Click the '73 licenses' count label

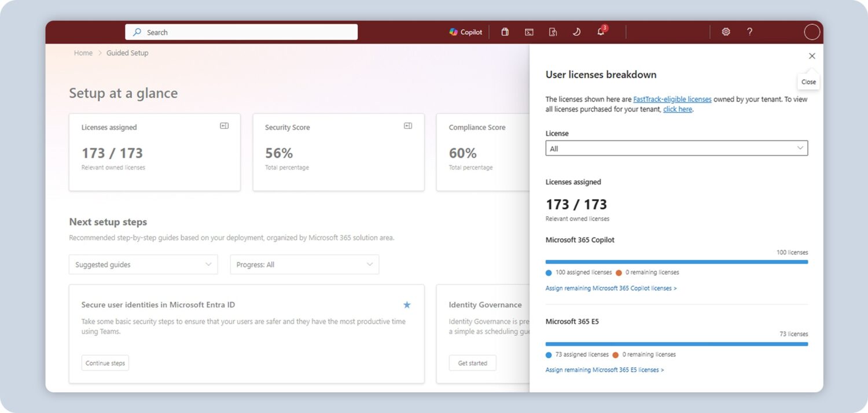794,334
